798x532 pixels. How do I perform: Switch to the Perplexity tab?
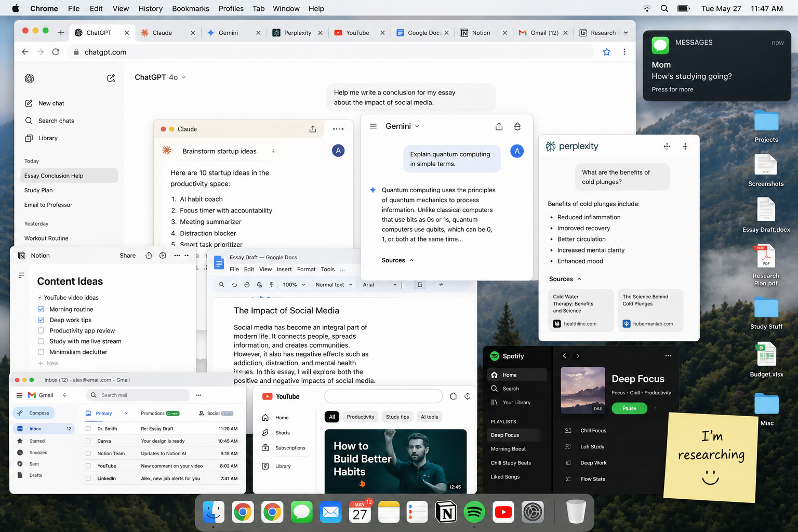[297, 33]
